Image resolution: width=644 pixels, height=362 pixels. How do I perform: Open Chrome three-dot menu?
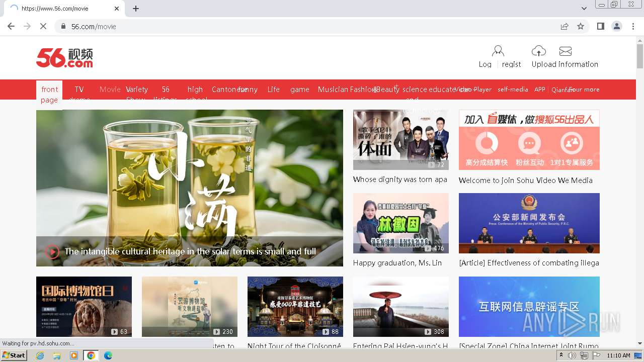(633, 26)
